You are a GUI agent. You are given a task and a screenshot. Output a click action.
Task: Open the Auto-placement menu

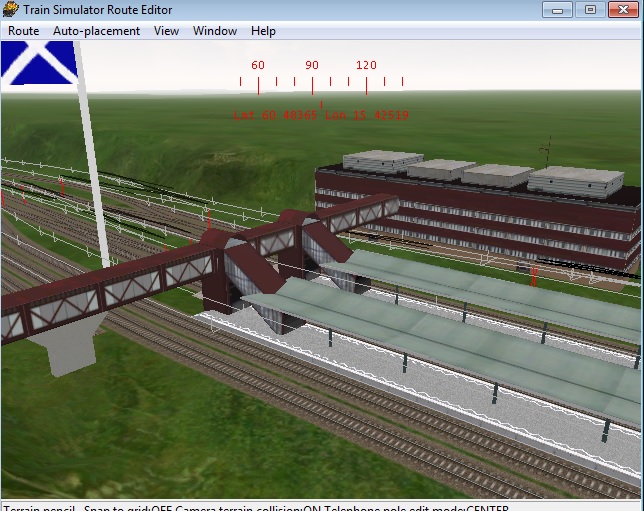pos(96,31)
